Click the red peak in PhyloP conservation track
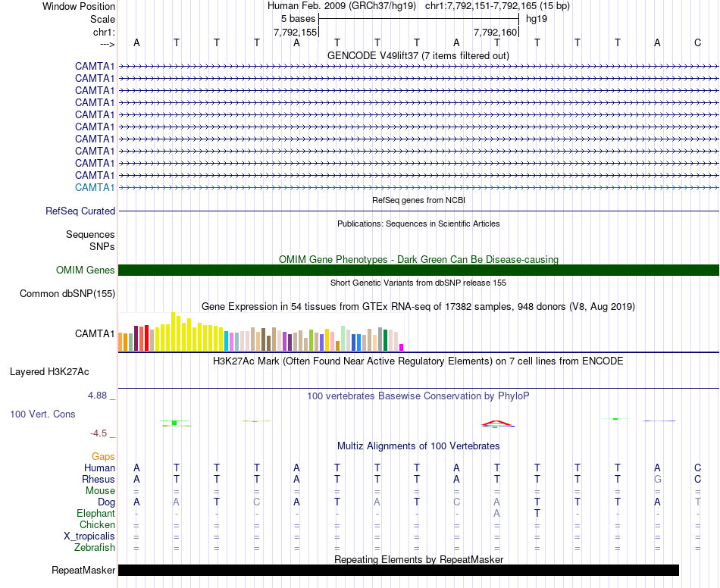This screenshot has width=720, height=588. coord(497,423)
